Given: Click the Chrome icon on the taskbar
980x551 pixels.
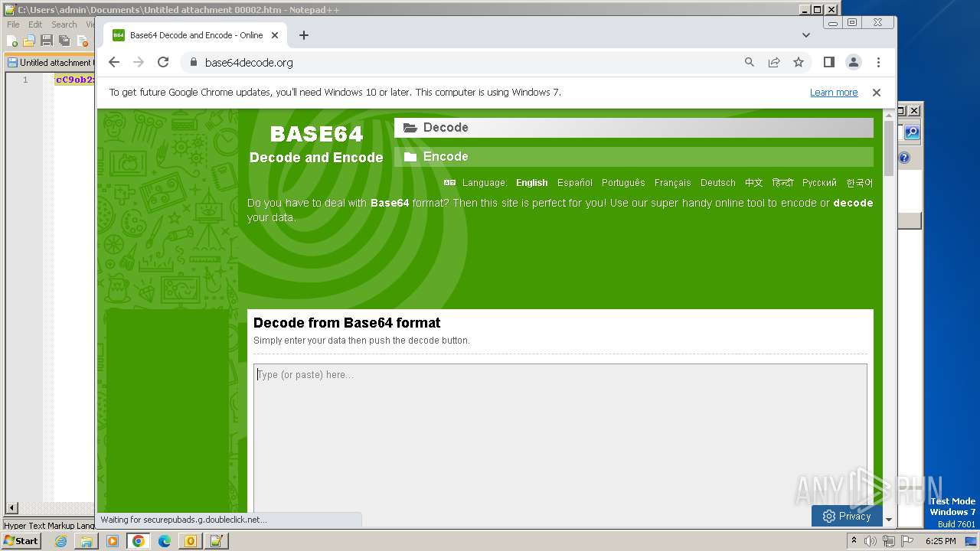Looking at the screenshot, I should click(x=139, y=541).
